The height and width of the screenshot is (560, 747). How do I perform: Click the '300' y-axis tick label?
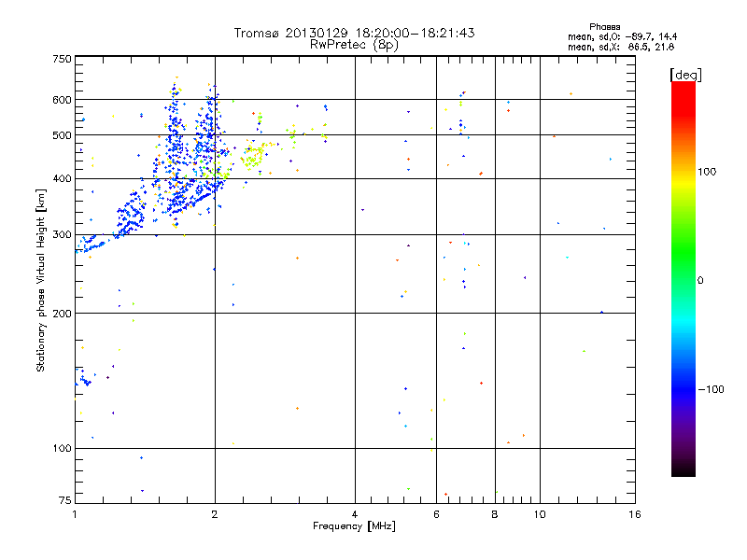pyautogui.click(x=62, y=235)
